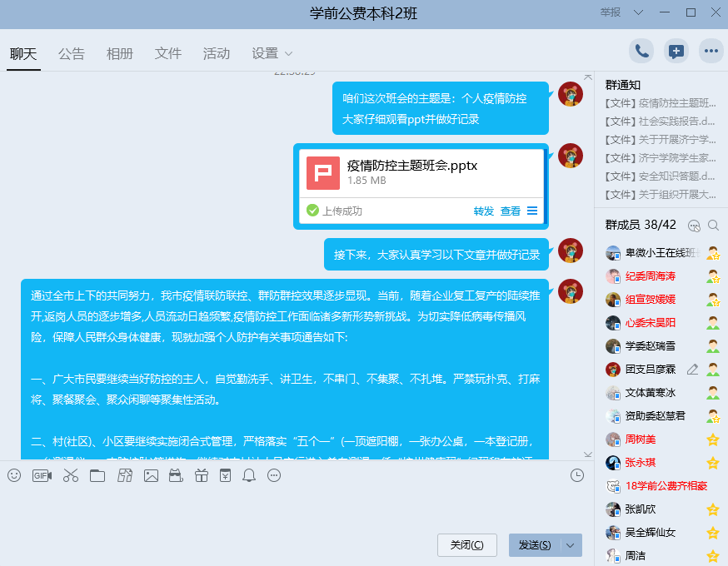Switch to the 公告 tab
728x566 pixels.
pos(72,53)
